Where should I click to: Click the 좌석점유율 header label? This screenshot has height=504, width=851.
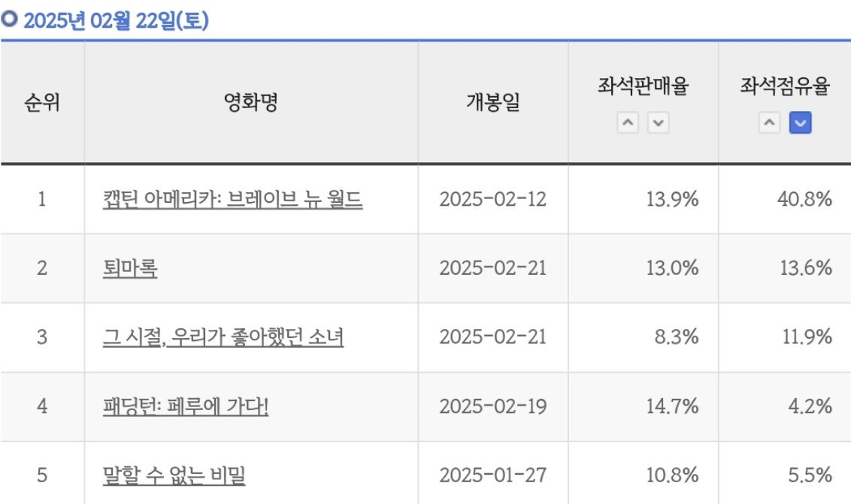(784, 88)
